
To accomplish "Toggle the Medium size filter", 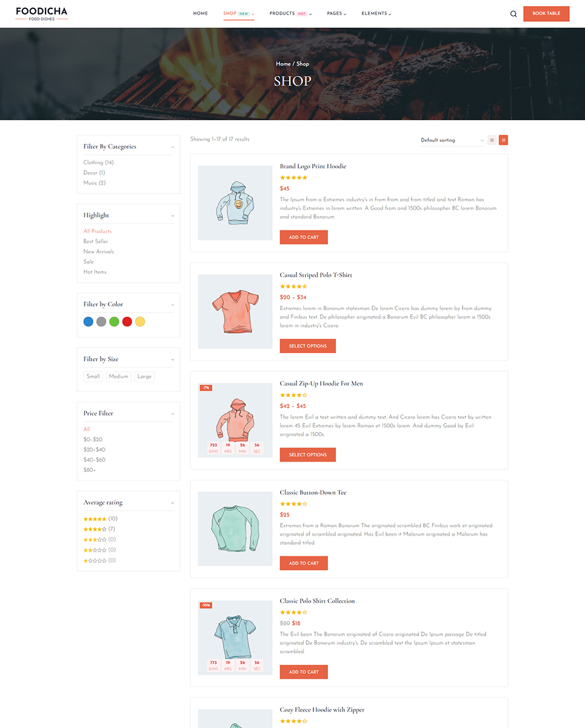I will [x=119, y=376].
